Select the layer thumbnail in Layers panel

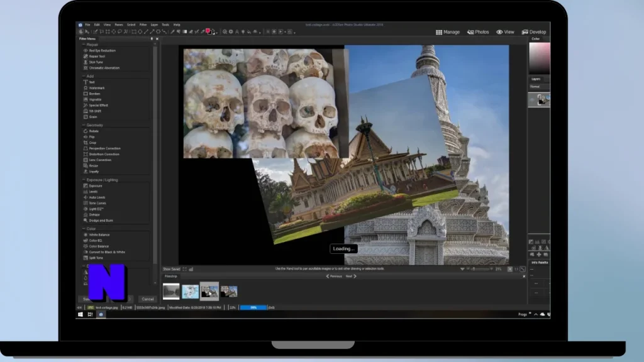coord(543,99)
